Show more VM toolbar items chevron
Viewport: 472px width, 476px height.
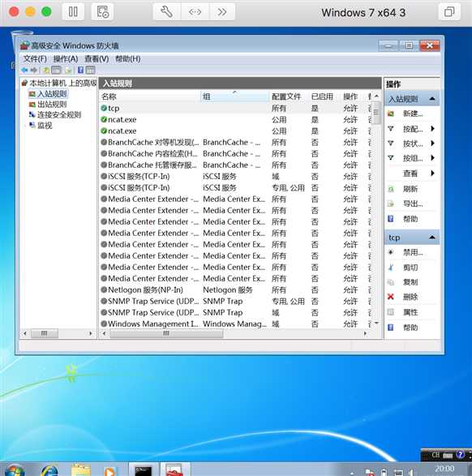222,12
